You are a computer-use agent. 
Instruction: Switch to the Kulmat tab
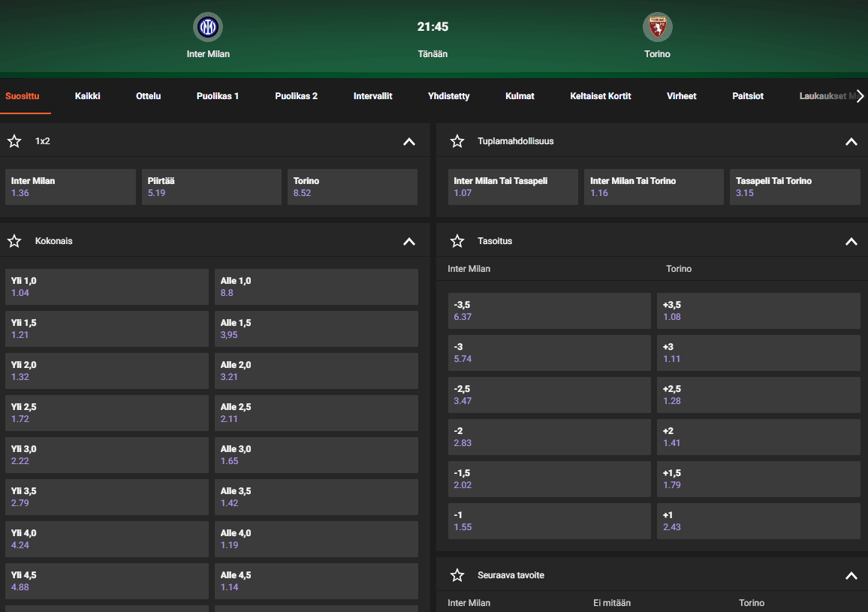pos(520,96)
